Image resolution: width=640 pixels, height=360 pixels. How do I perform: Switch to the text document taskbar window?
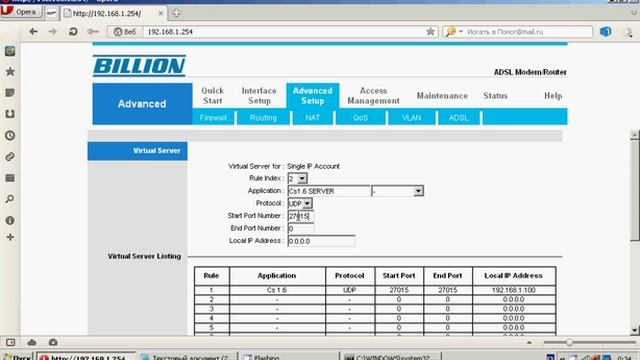[x=187, y=357]
